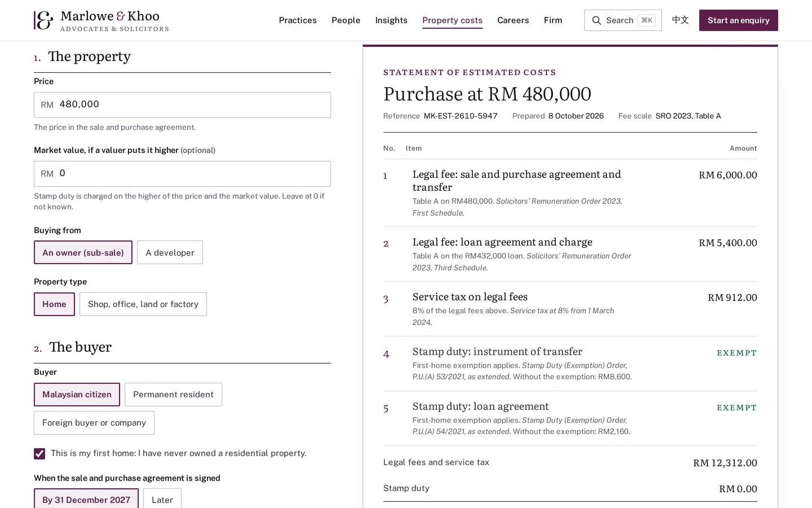Image resolution: width=812 pixels, height=508 pixels.
Task: Focus the Price input field
Action: pos(182,105)
